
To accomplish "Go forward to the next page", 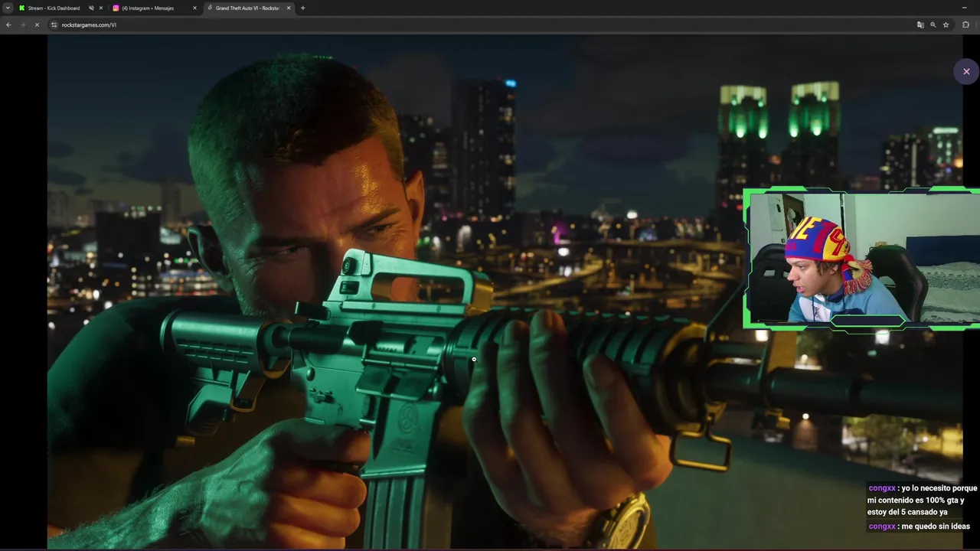I will click(x=22, y=24).
